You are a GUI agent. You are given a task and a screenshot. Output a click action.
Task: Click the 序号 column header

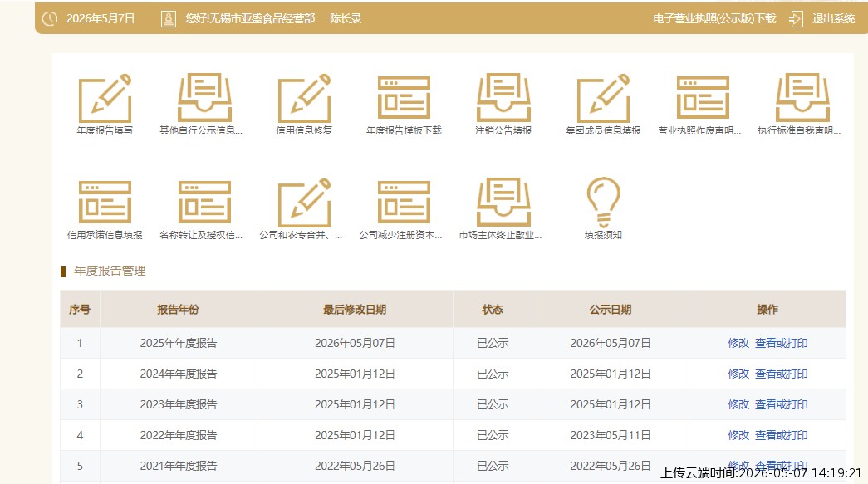click(x=80, y=309)
